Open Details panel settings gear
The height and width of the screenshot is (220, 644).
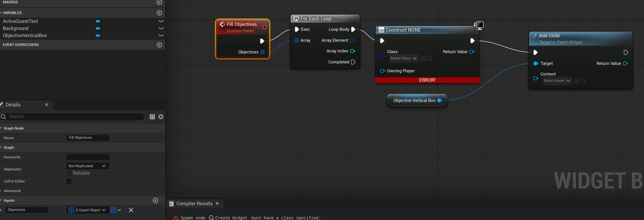(161, 117)
